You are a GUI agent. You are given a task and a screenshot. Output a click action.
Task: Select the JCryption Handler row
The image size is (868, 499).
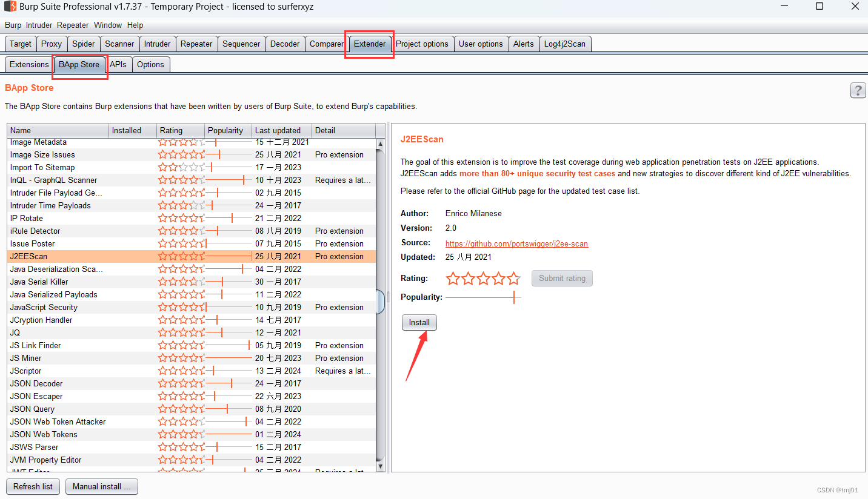[192, 320]
